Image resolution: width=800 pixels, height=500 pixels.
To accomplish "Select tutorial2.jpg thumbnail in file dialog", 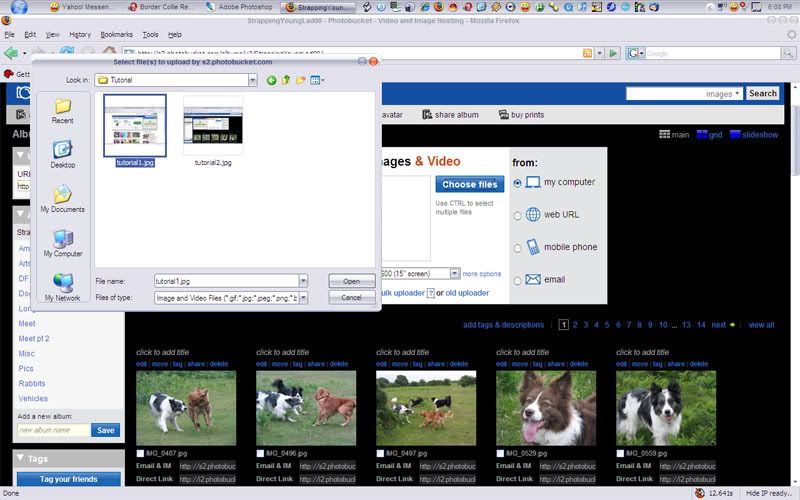I will pos(213,126).
